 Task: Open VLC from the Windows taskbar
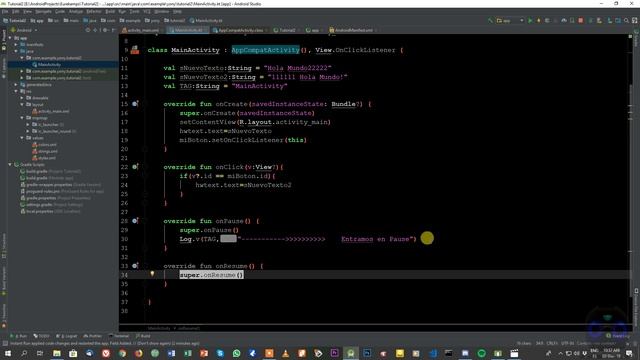point(285,353)
